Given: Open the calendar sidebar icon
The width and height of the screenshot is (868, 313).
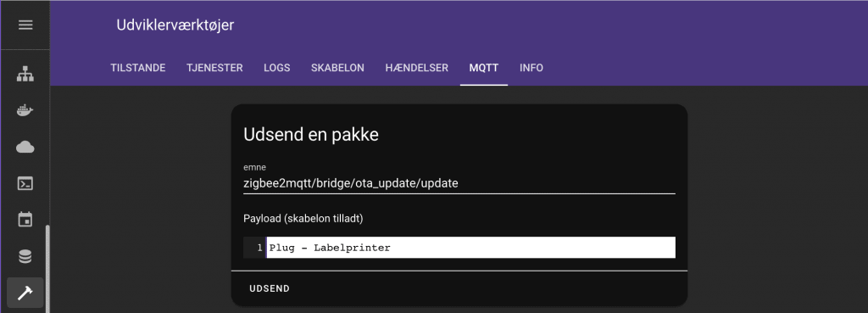Looking at the screenshot, I should click(25, 220).
